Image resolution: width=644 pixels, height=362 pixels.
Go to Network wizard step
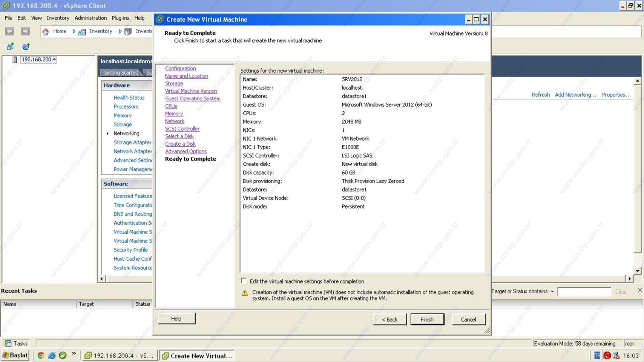175,121
